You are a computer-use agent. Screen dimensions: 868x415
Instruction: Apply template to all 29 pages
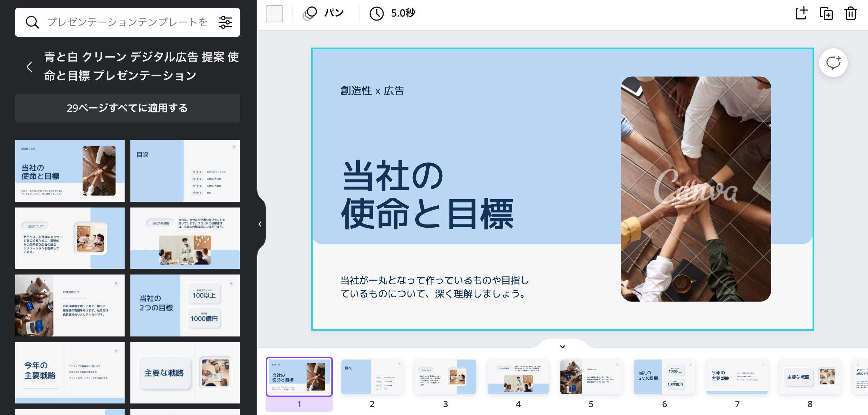pos(127,108)
